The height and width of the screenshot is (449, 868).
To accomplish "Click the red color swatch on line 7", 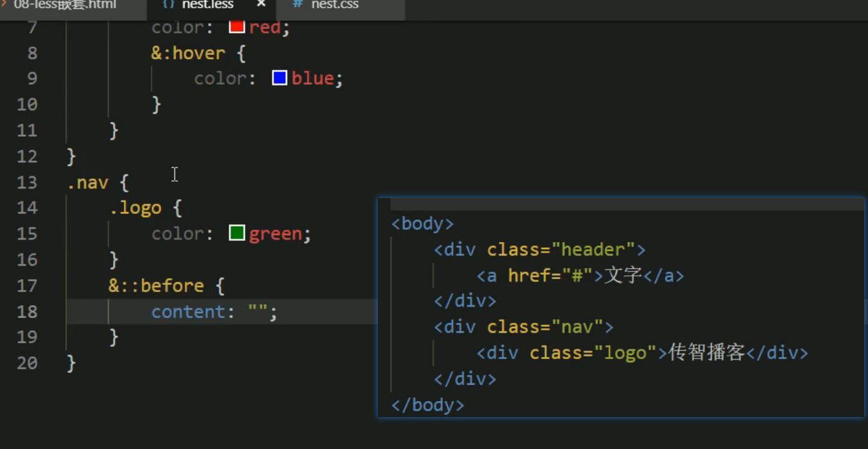I will click(236, 26).
